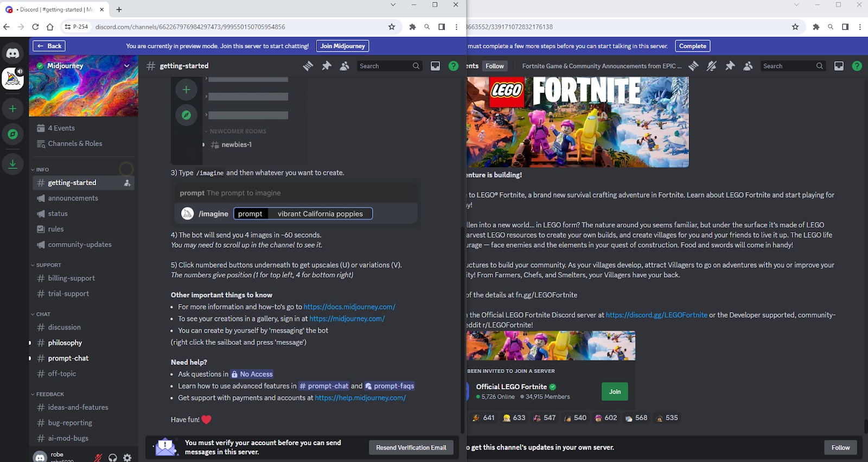The width and height of the screenshot is (868, 462).
Task: Click the Join Midjourney button
Action: pyautogui.click(x=342, y=46)
